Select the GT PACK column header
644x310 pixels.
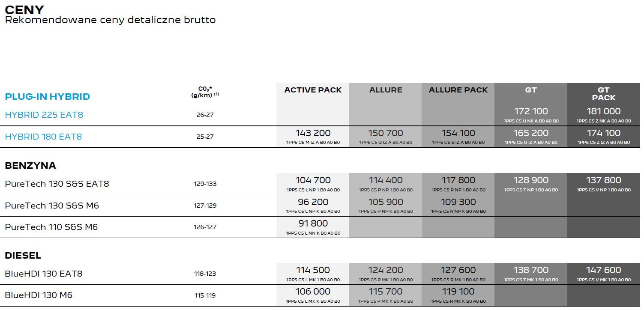point(604,94)
